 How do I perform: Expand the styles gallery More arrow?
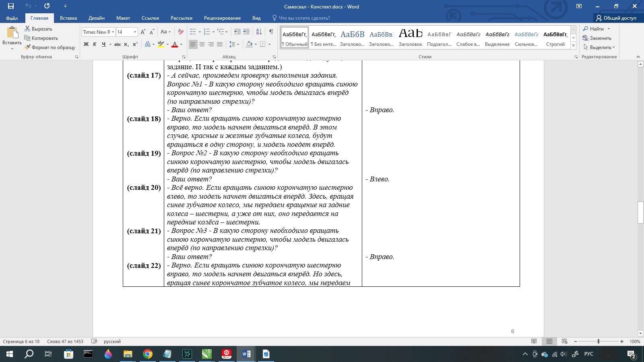click(x=573, y=46)
